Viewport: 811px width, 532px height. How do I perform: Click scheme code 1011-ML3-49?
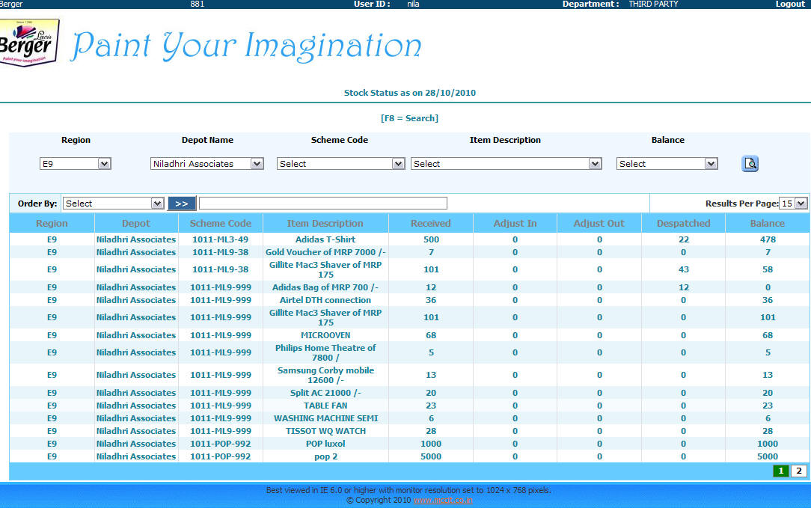[221, 239]
